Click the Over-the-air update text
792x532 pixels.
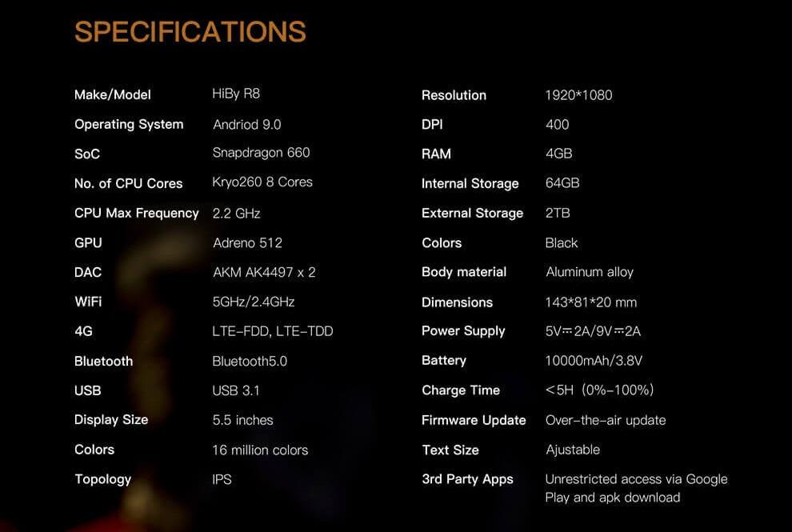pyautogui.click(x=606, y=420)
